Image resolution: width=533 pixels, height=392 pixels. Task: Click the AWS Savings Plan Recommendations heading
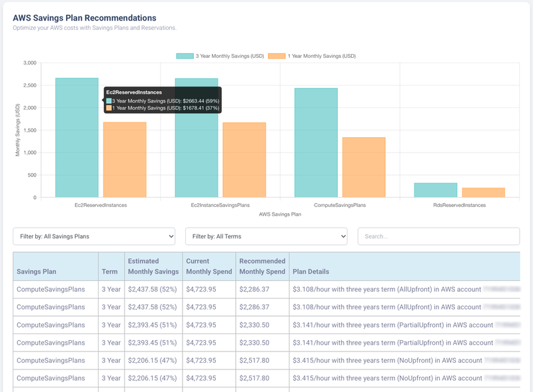[x=85, y=18]
